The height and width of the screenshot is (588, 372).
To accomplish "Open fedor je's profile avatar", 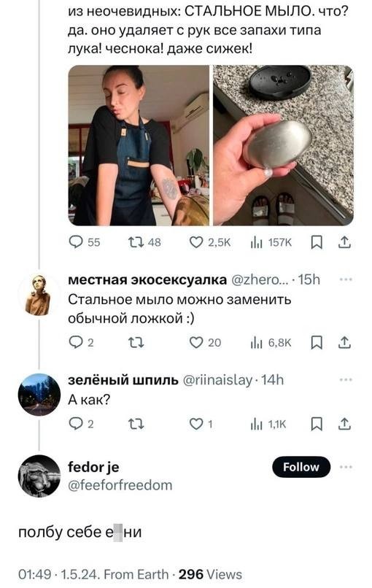I will [x=39, y=476].
